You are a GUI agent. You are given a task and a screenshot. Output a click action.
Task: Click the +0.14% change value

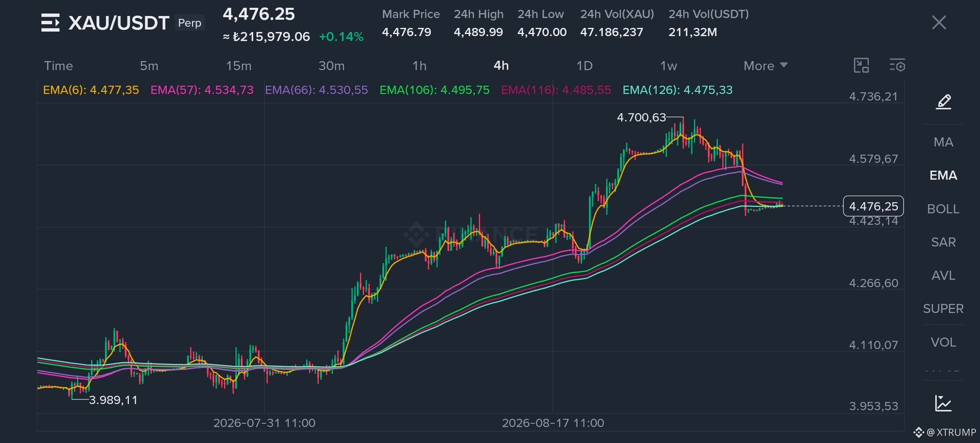[x=341, y=37]
